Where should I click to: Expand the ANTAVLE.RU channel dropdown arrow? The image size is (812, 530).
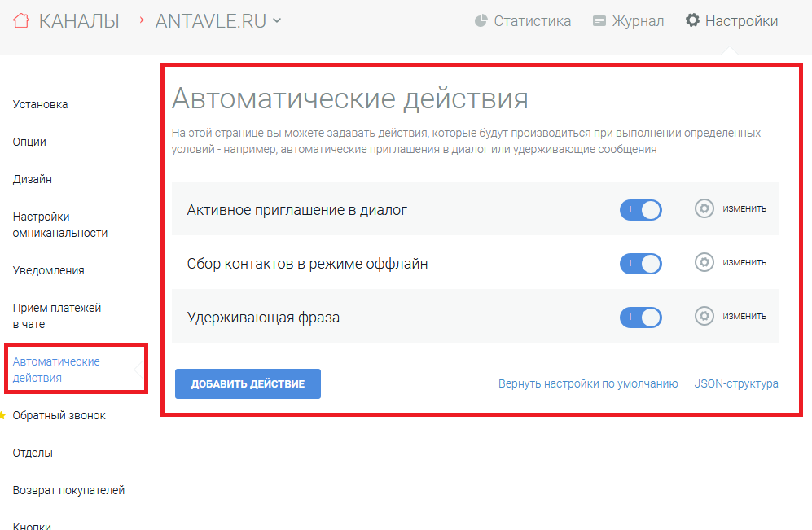[277, 20]
